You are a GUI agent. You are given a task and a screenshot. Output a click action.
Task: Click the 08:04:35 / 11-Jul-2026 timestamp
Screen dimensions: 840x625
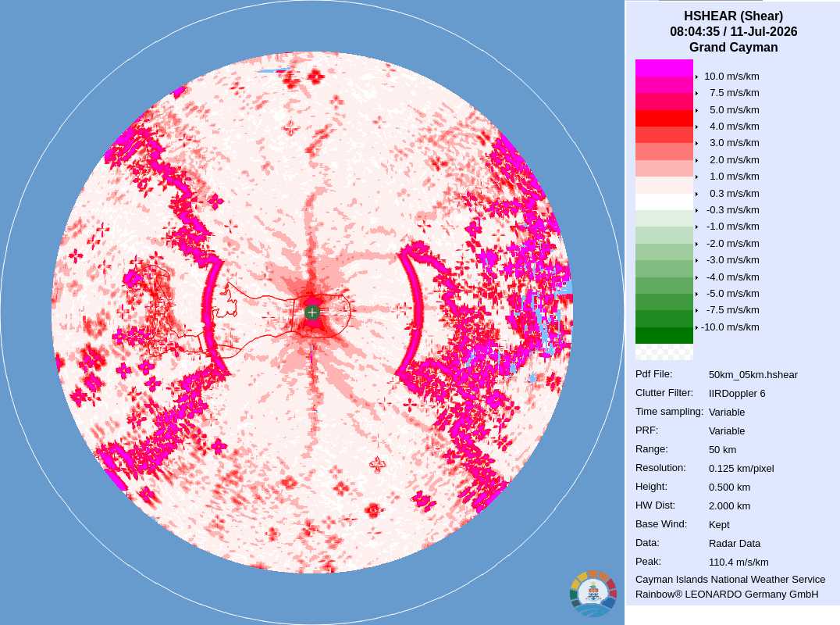tap(733, 31)
